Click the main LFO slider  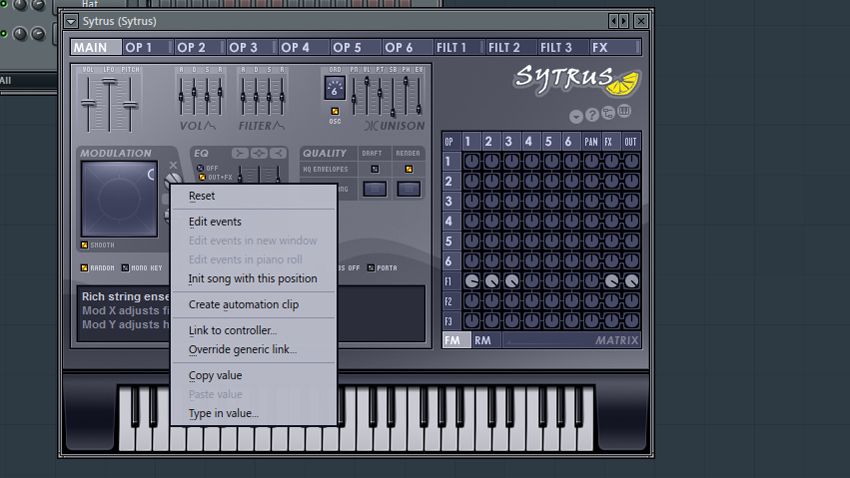110,104
